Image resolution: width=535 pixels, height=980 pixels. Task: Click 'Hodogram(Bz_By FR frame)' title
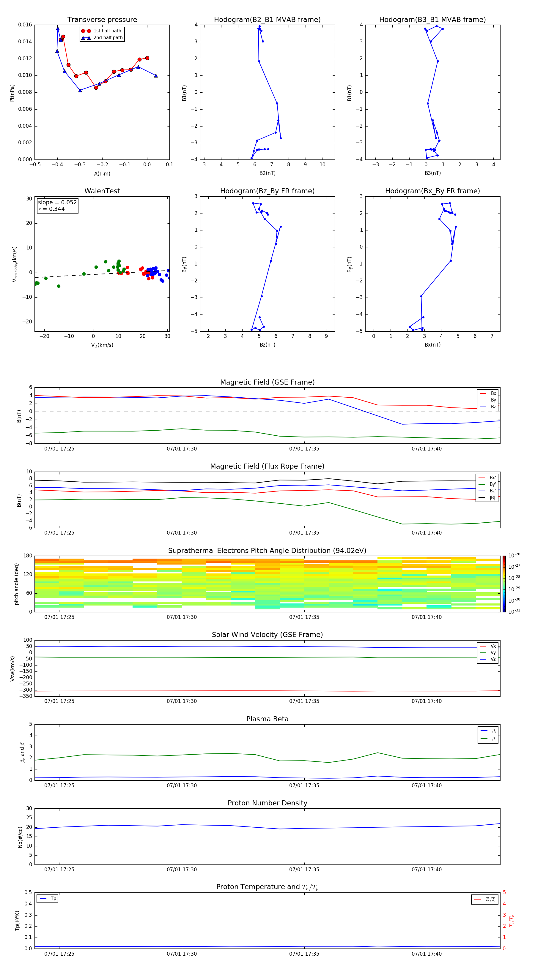point(267,191)
